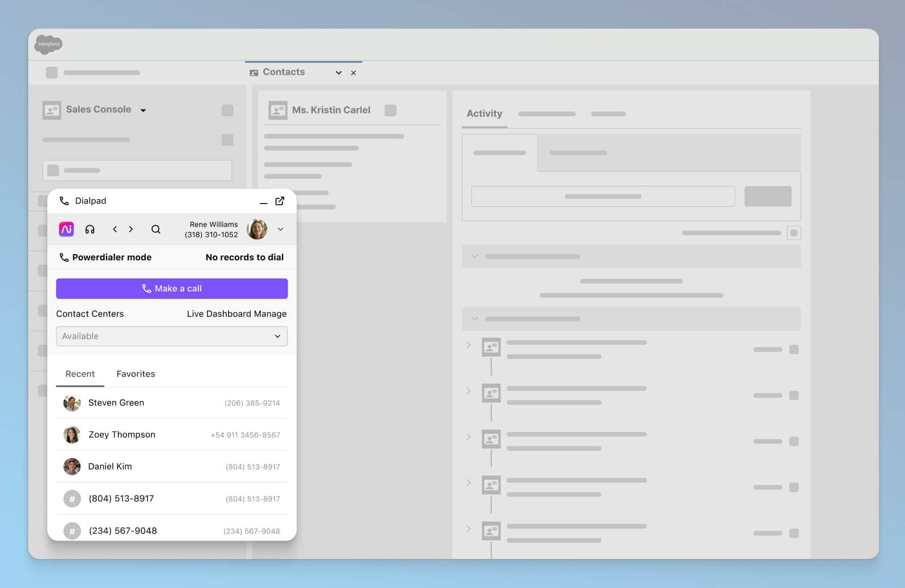Go back using the left arrow
This screenshot has height=588, width=905.
(115, 229)
